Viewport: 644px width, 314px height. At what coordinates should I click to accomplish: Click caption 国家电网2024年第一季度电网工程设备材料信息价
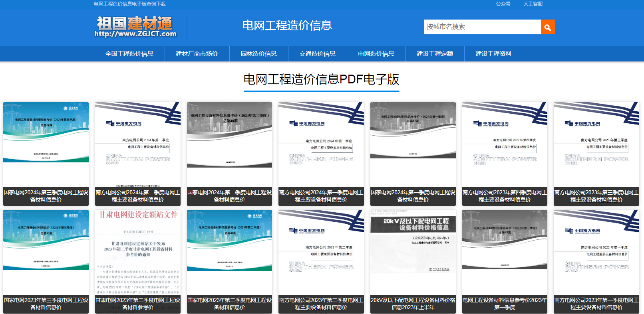[413, 196]
